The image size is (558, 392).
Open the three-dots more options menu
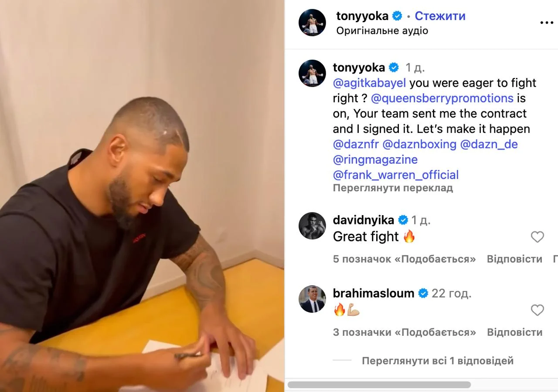[x=546, y=23]
